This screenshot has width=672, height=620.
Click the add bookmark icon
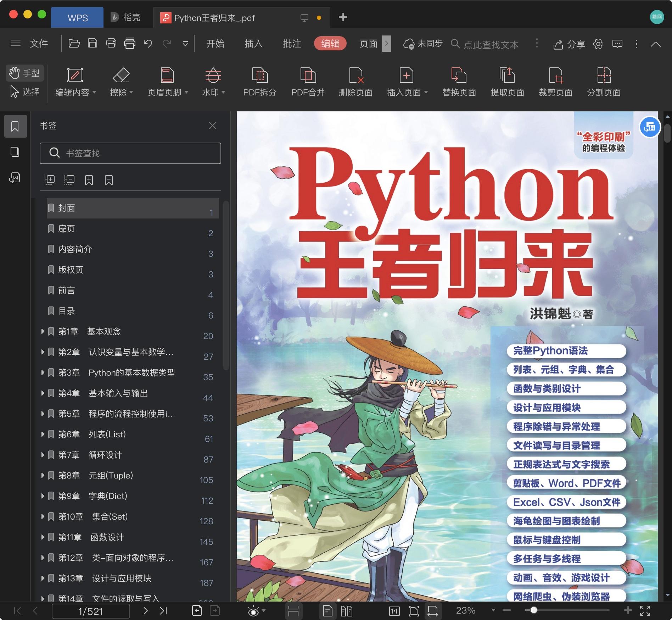pyautogui.click(x=89, y=180)
